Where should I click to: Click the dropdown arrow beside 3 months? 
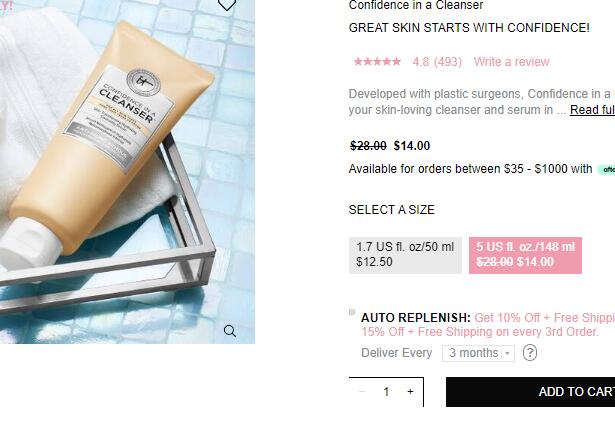tap(507, 353)
